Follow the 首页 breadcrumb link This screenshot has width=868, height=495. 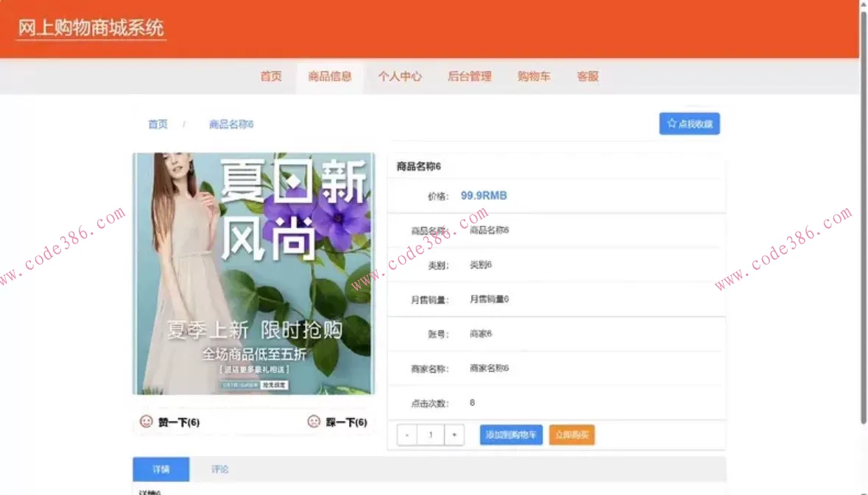[x=157, y=124]
